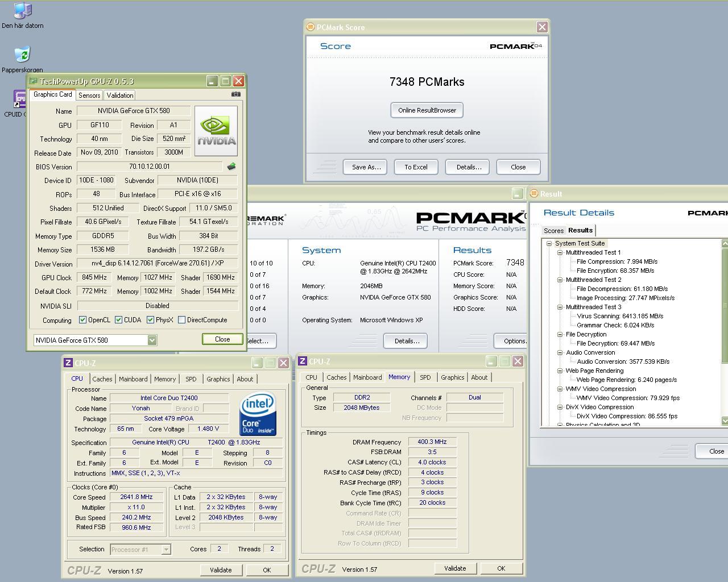Click Result window title icon

(533, 193)
